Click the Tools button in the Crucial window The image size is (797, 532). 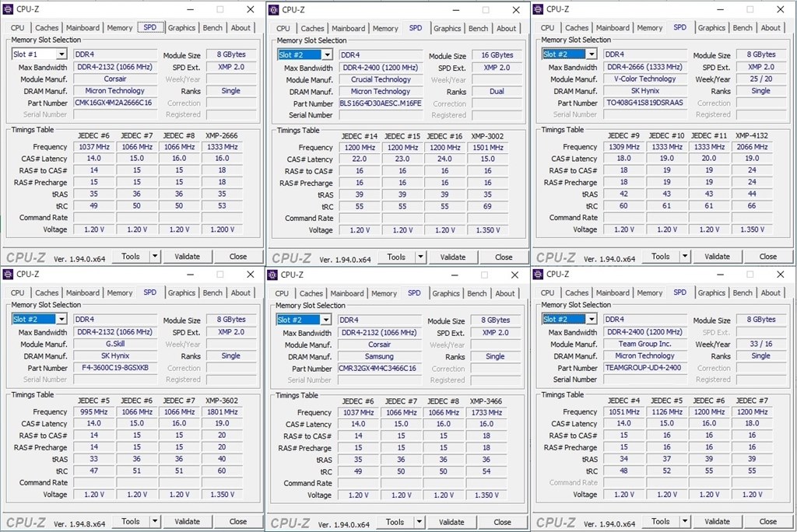pyautogui.click(x=396, y=257)
